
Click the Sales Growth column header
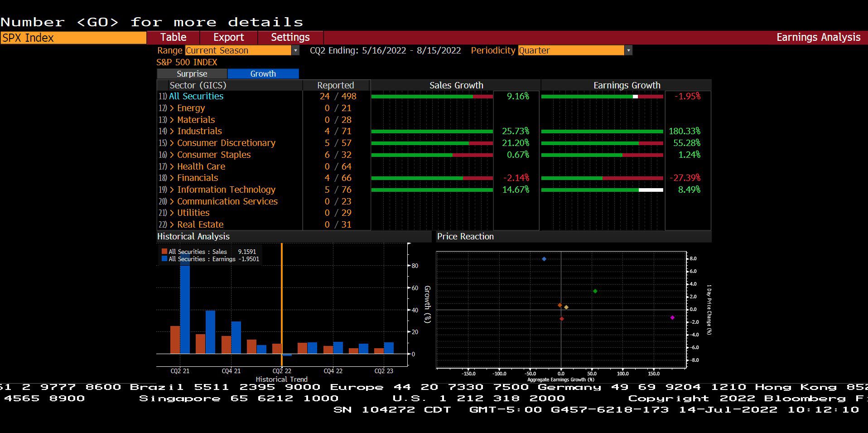[x=456, y=85]
